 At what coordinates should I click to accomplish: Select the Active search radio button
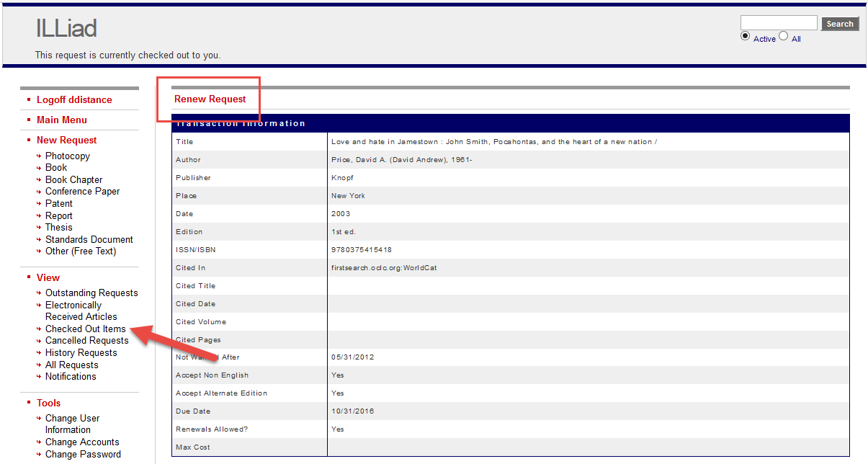[746, 35]
